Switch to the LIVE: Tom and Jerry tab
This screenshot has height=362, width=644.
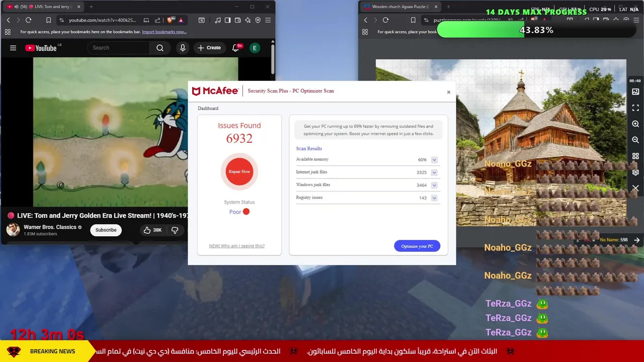tap(44, 7)
